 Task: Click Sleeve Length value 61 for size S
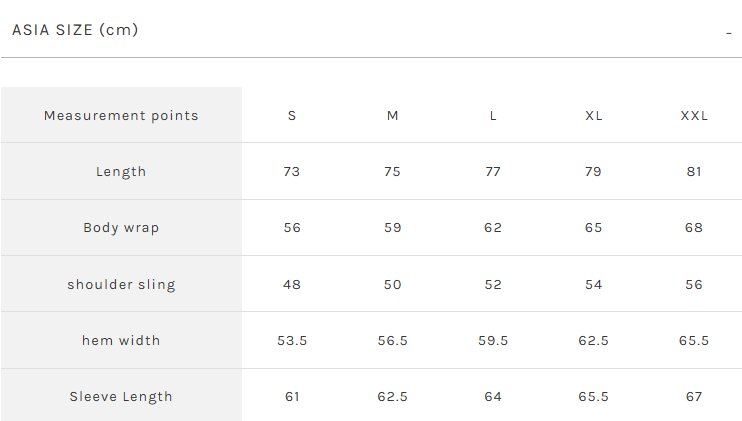click(292, 397)
